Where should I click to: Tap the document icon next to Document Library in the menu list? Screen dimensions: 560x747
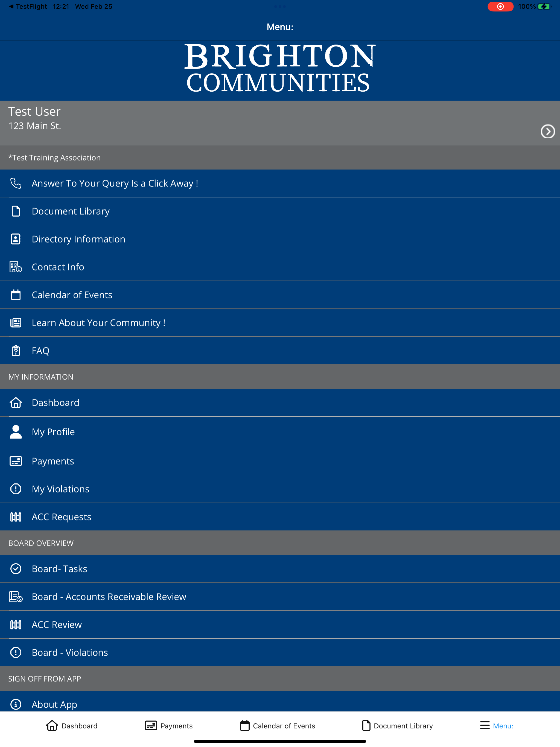pos(16,211)
